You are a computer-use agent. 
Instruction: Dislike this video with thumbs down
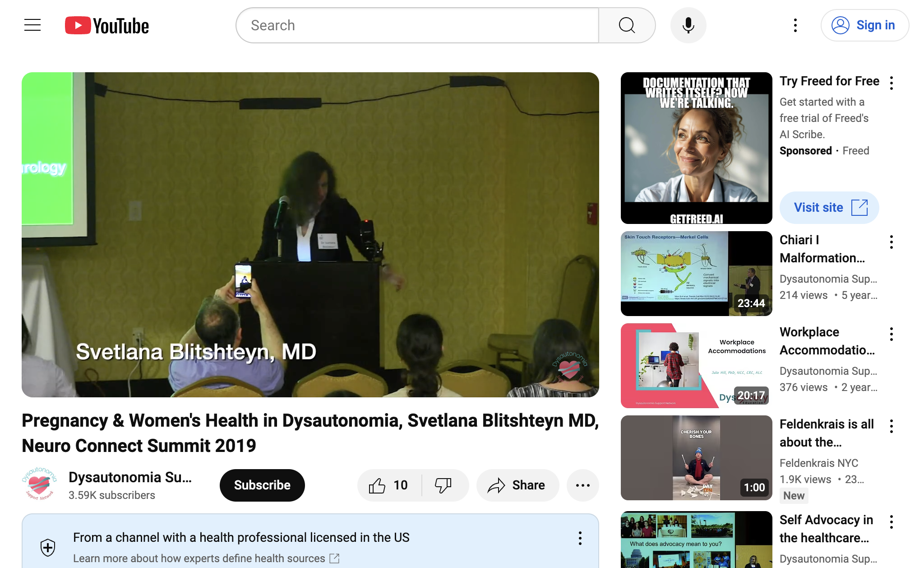pos(445,485)
